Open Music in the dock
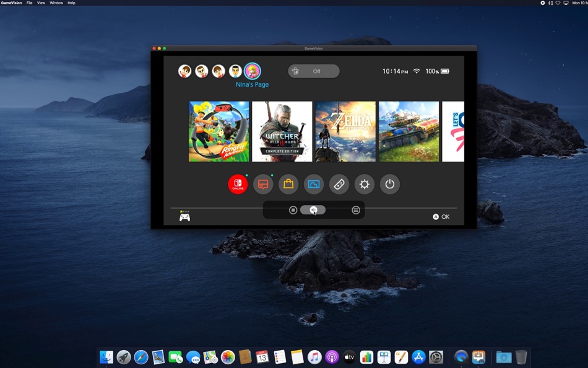The height and width of the screenshot is (368, 588). 314,357
